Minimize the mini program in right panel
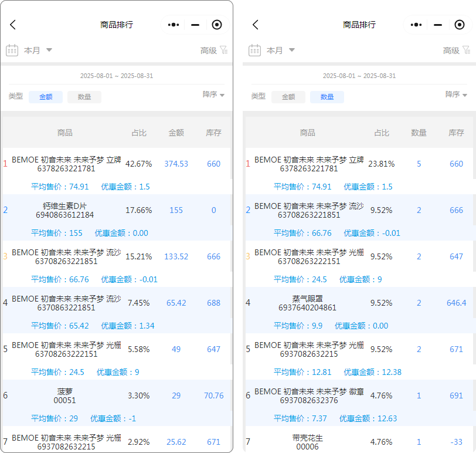The width and height of the screenshot is (476, 453). coord(438,25)
